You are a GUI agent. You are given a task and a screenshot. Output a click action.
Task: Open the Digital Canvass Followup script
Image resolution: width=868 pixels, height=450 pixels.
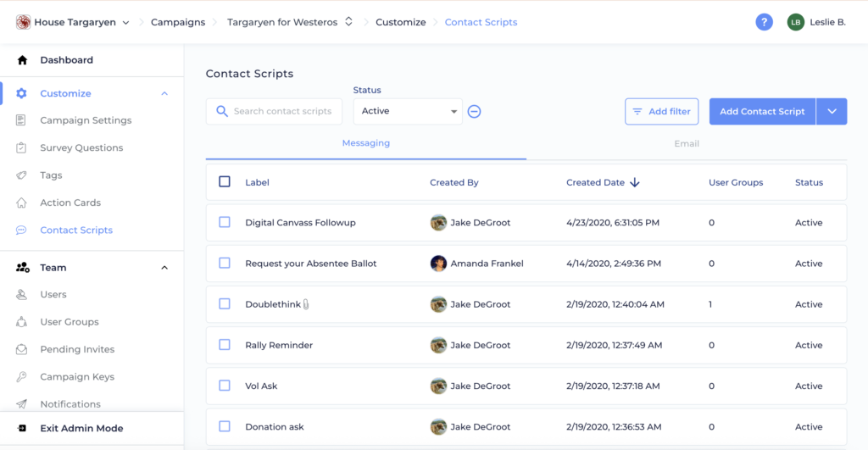pos(300,223)
